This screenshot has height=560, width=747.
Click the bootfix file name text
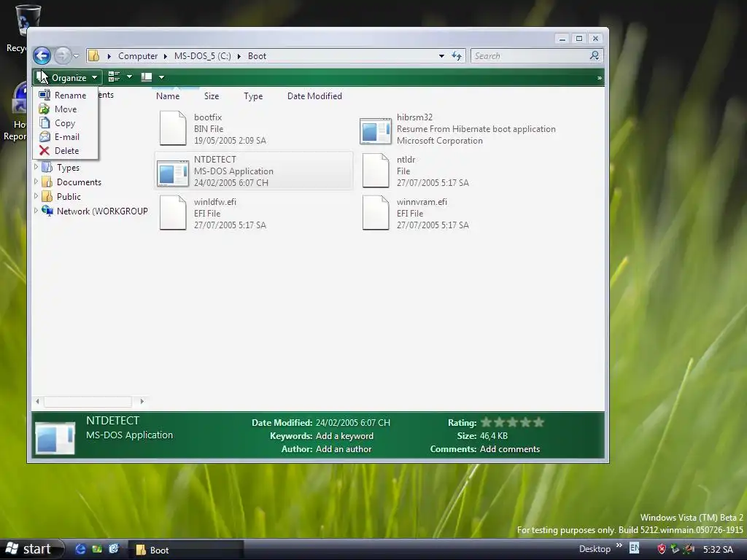(x=208, y=117)
